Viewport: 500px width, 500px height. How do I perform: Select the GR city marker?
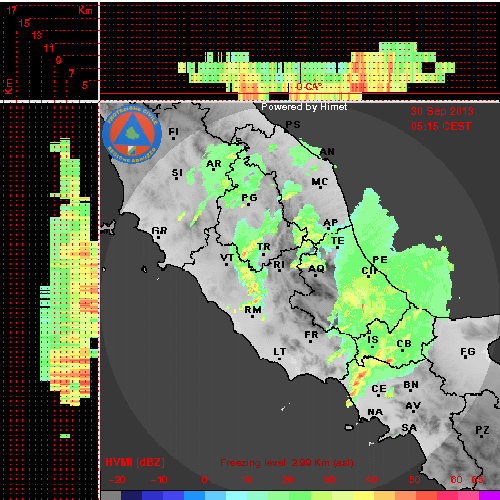click(158, 237)
